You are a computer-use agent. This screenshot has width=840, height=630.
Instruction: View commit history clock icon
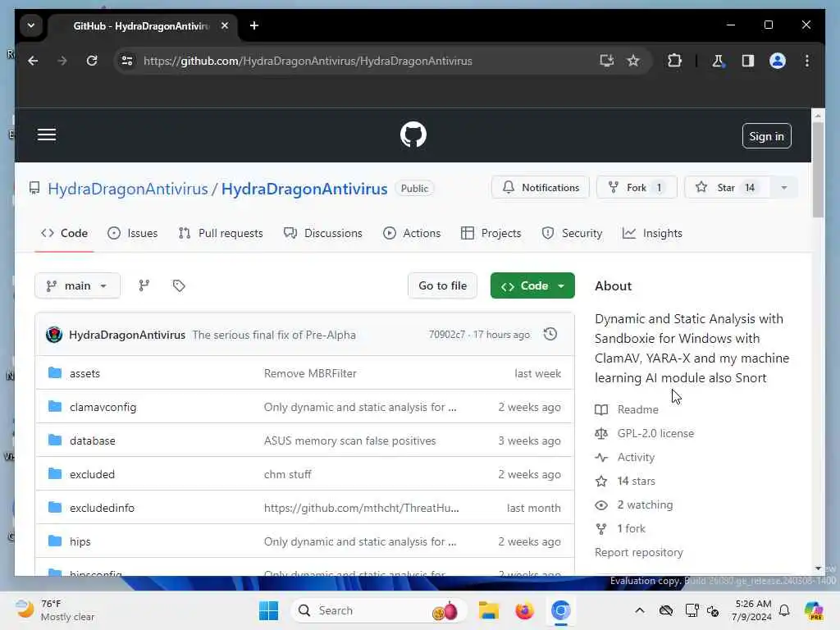pyautogui.click(x=550, y=335)
